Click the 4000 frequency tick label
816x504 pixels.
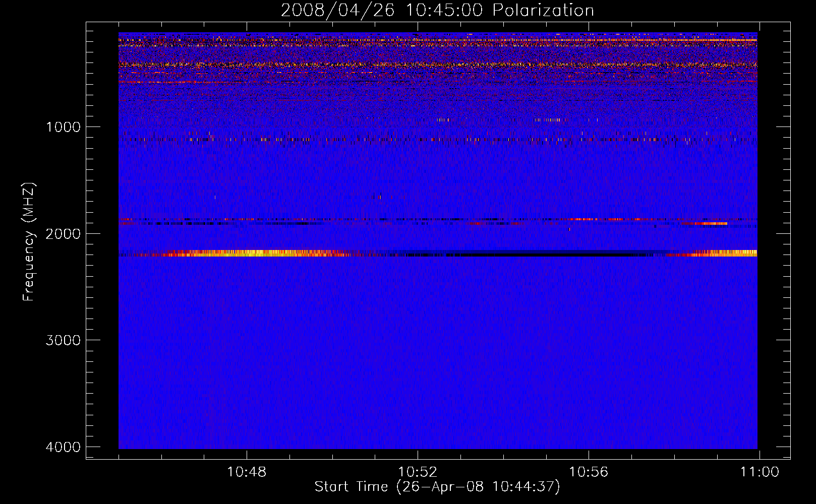tap(63, 447)
